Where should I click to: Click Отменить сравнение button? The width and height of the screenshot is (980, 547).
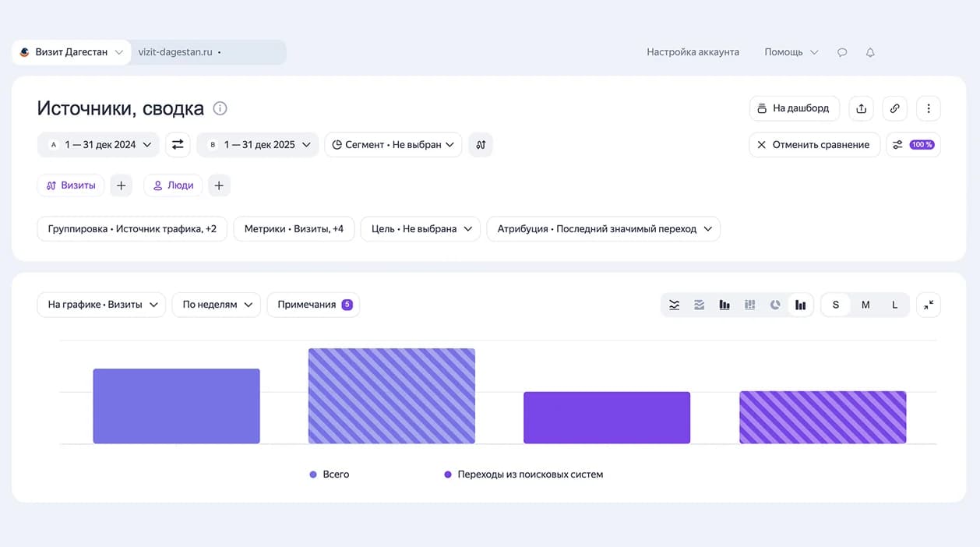[815, 144]
